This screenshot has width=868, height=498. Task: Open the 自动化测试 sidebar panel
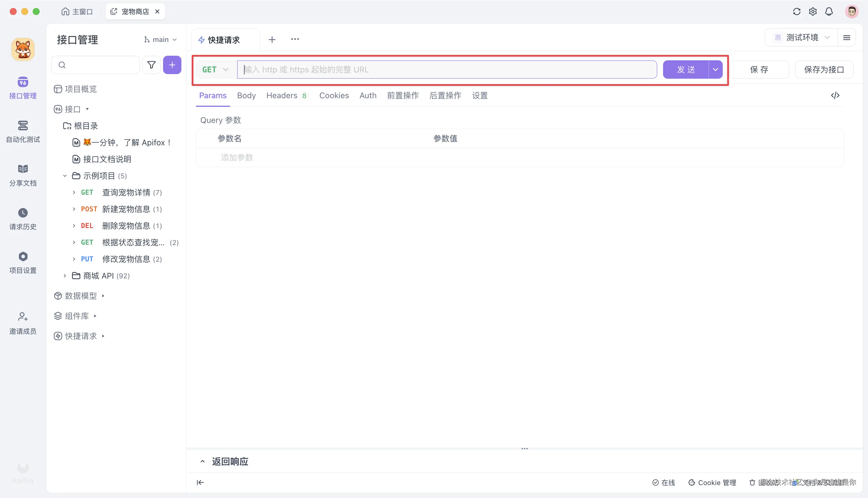(23, 132)
